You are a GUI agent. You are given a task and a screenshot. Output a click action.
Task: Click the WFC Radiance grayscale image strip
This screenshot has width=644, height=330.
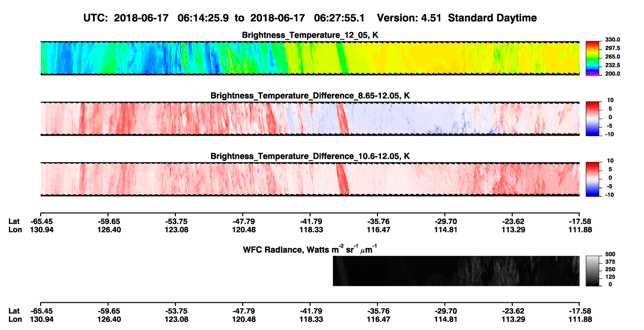[x=456, y=271]
